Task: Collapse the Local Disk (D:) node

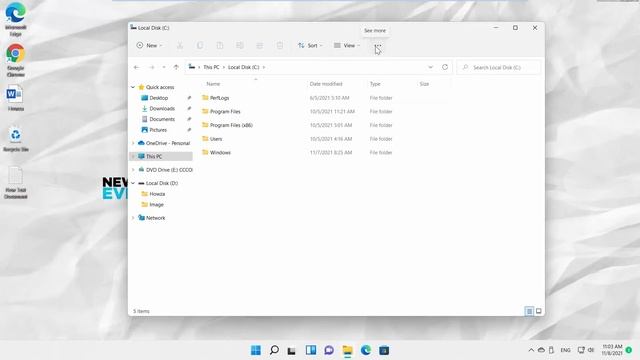Action: click(x=133, y=183)
